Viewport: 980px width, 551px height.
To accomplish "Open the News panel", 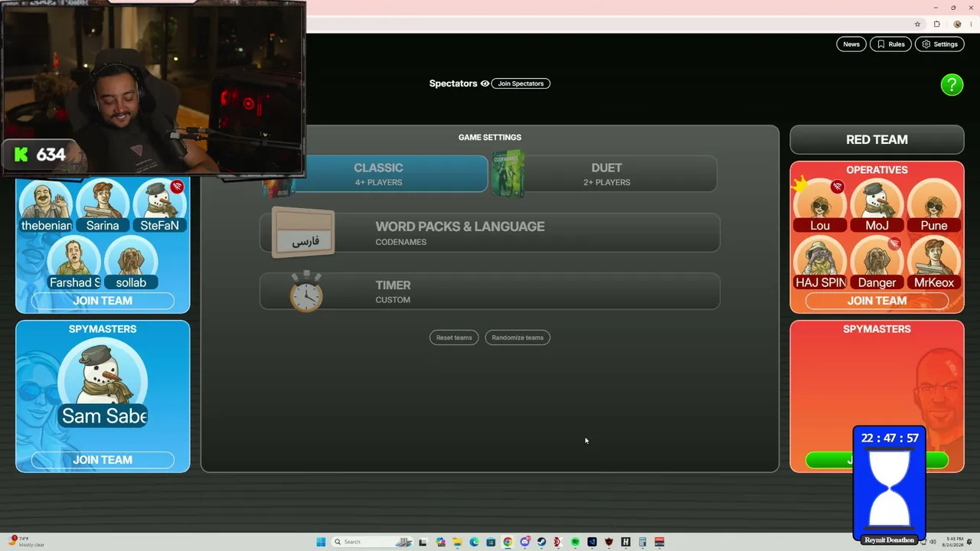I will point(851,44).
